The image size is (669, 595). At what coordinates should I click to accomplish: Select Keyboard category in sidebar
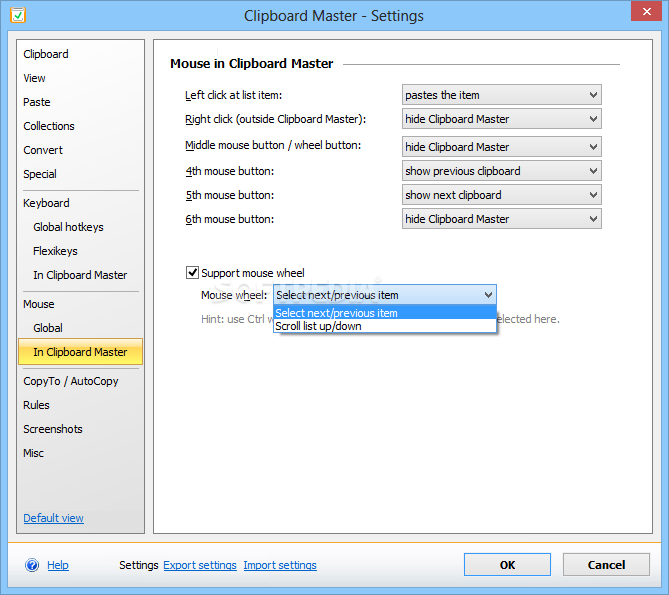pos(46,203)
